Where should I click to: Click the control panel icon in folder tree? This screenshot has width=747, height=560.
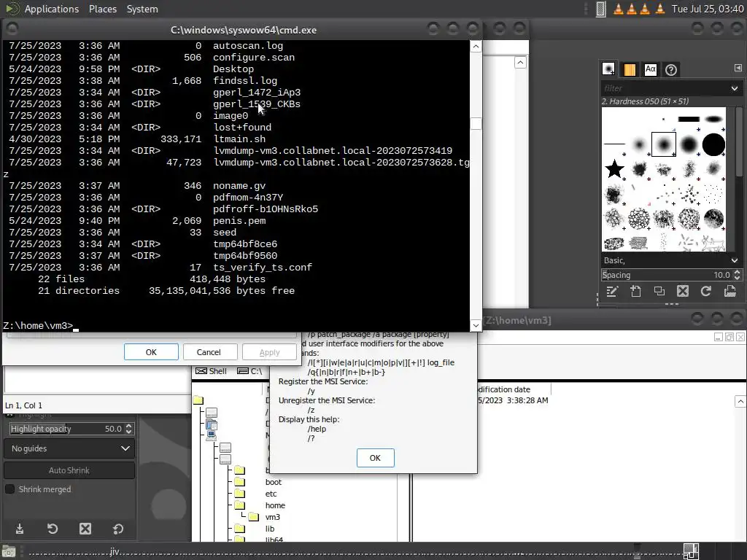[212, 424]
